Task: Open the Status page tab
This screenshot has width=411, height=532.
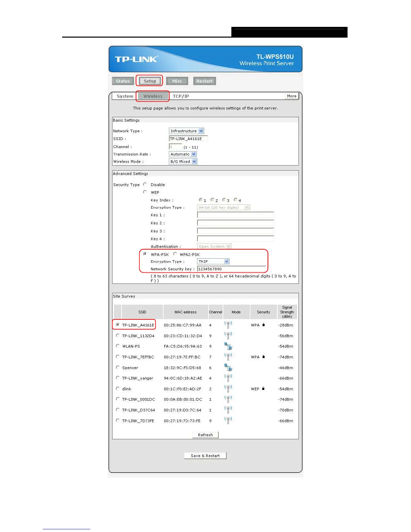Action: pos(123,81)
